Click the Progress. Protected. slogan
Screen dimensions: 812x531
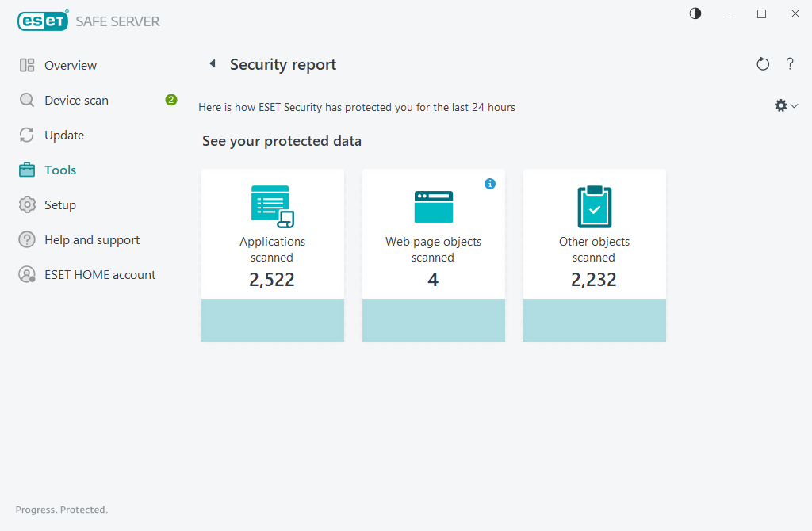62,510
